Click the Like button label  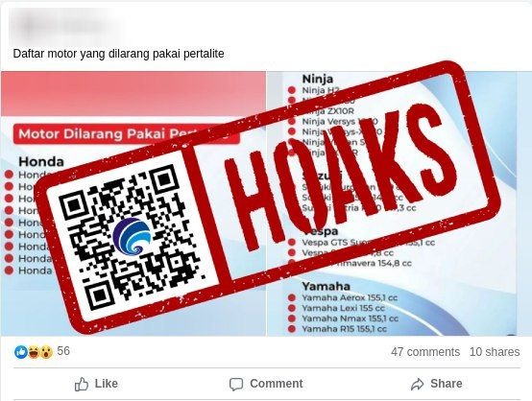coord(107,384)
